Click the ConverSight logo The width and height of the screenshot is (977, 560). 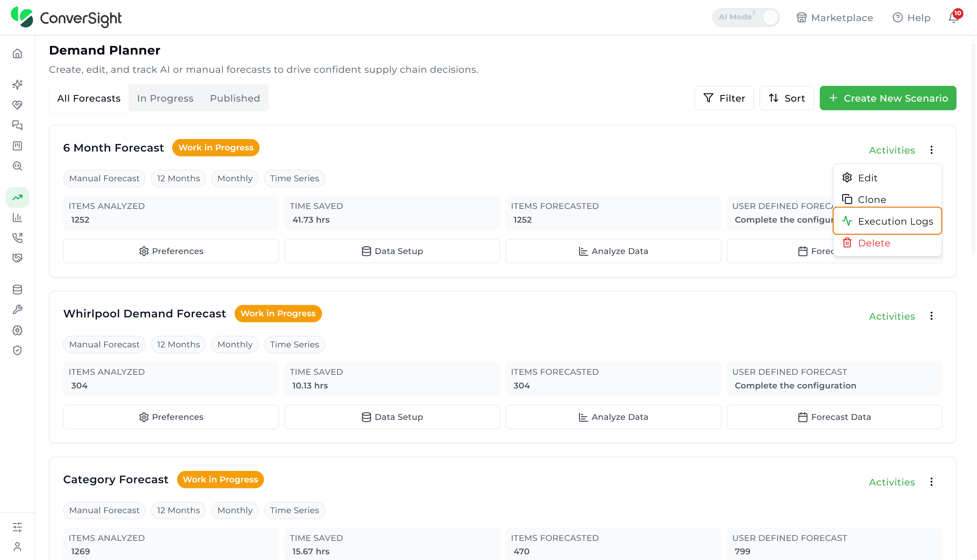pyautogui.click(x=66, y=17)
